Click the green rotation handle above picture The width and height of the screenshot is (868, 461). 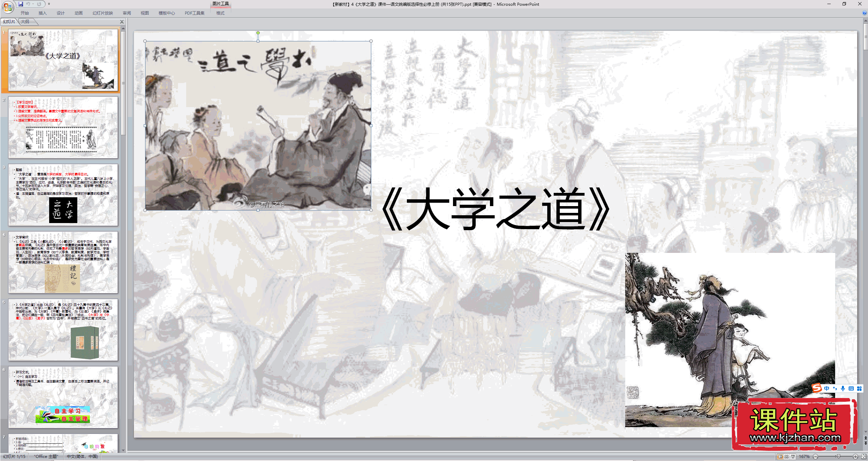pyautogui.click(x=258, y=33)
